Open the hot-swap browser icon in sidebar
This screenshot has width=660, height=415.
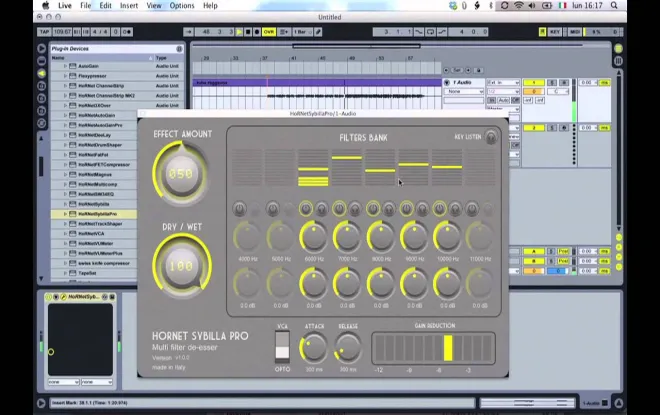coord(42,123)
